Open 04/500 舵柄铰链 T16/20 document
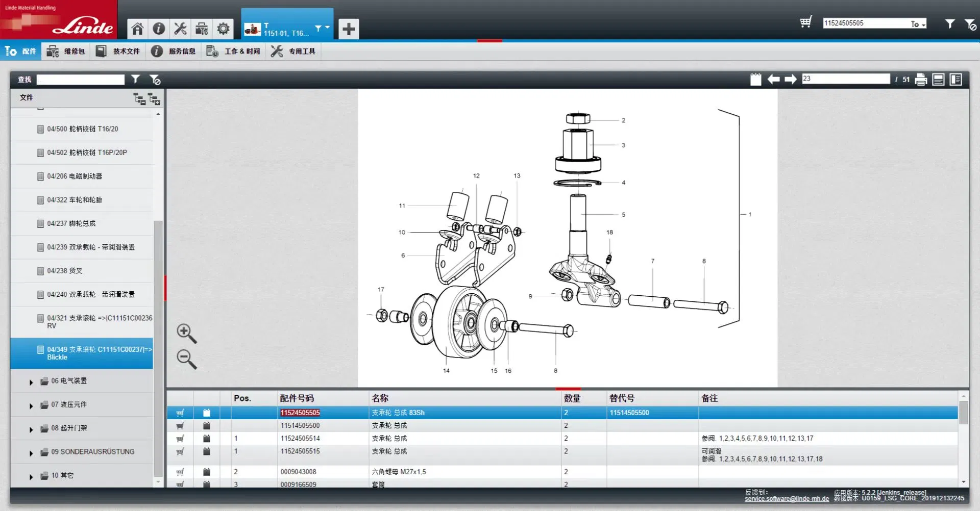The width and height of the screenshot is (980, 511). click(x=82, y=129)
